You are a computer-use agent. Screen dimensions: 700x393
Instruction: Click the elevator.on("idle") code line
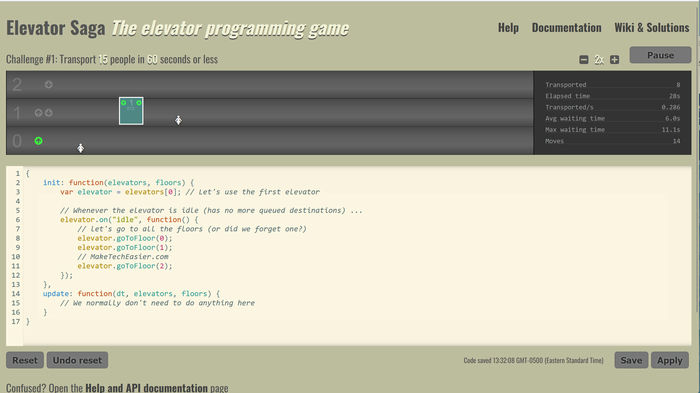click(129, 220)
